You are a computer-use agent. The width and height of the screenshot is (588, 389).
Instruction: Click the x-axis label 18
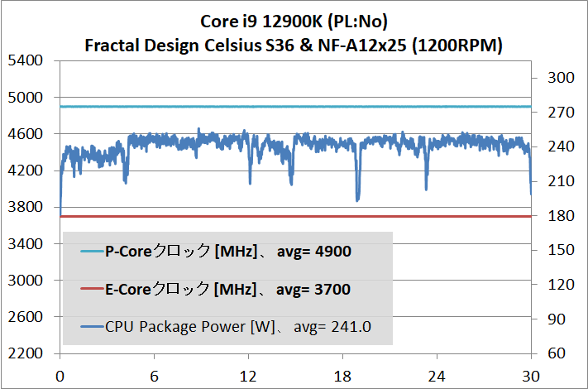pos(342,377)
